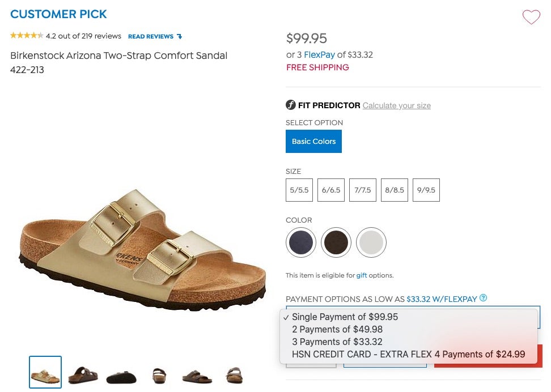Pick size 9/9.5
The height and width of the screenshot is (392, 551).
pos(426,190)
